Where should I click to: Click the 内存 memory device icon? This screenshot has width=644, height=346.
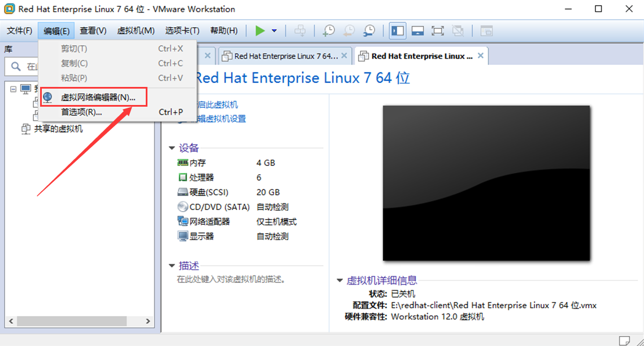pyautogui.click(x=182, y=163)
